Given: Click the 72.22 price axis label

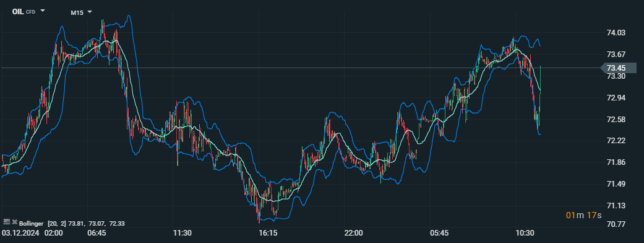Looking at the screenshot, I should click(x=616, y=141).
